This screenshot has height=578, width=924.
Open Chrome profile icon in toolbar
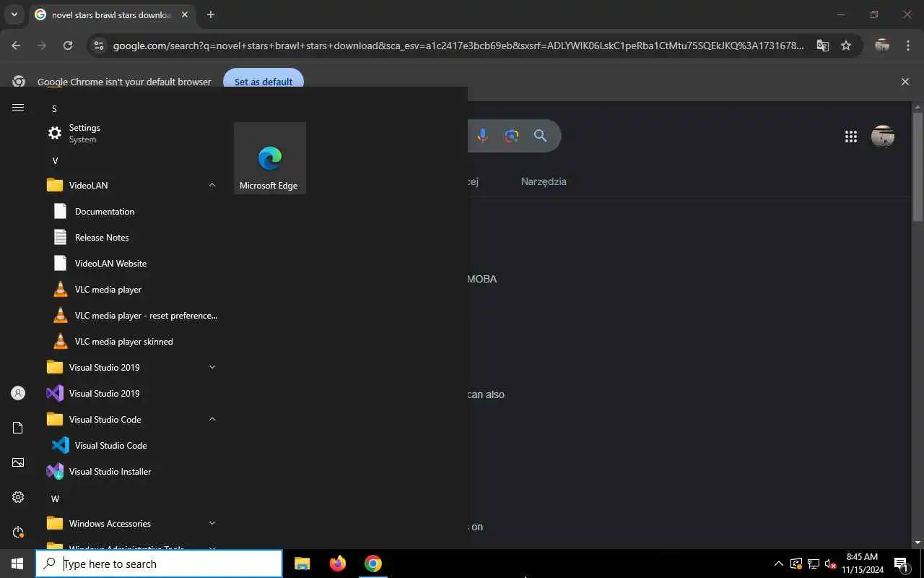(x=881, y=46)
